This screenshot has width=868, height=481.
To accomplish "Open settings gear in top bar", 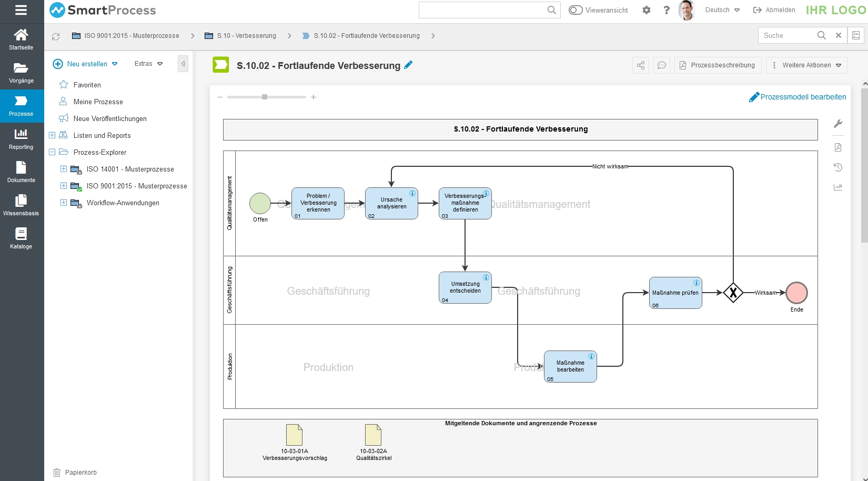I will tap(647, 10).
